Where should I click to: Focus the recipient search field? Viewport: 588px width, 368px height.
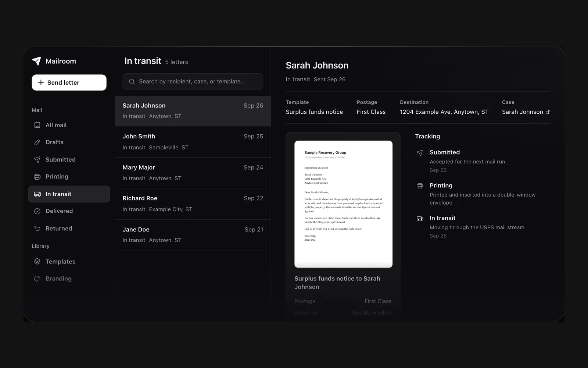[x=193, y=82]
